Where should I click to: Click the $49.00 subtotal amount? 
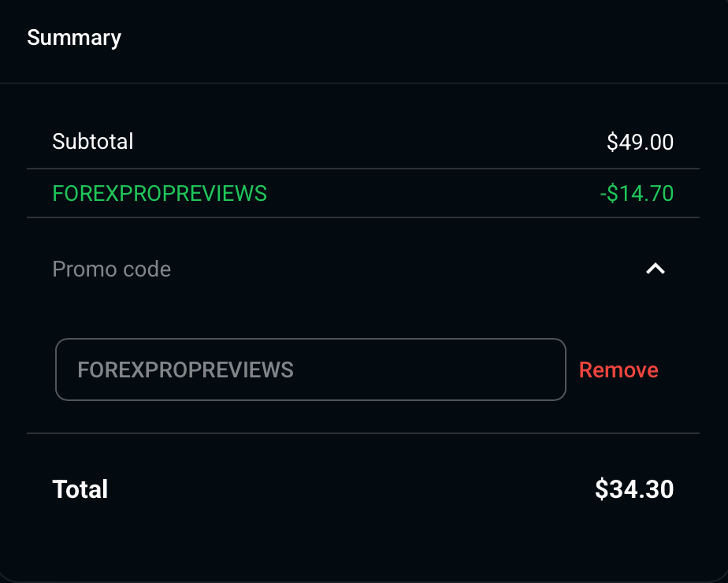click(640, 143)
